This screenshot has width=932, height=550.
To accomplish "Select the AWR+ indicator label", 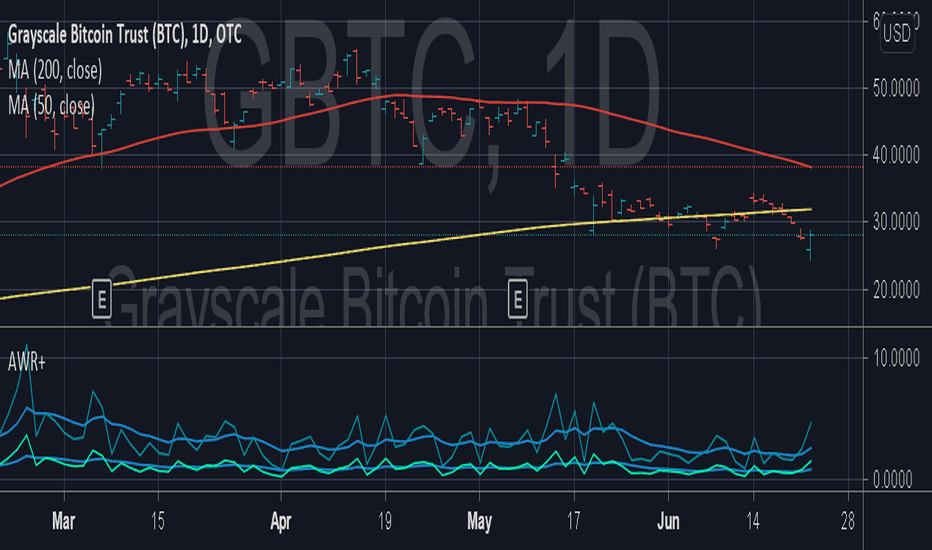I will tap(26, 362).
